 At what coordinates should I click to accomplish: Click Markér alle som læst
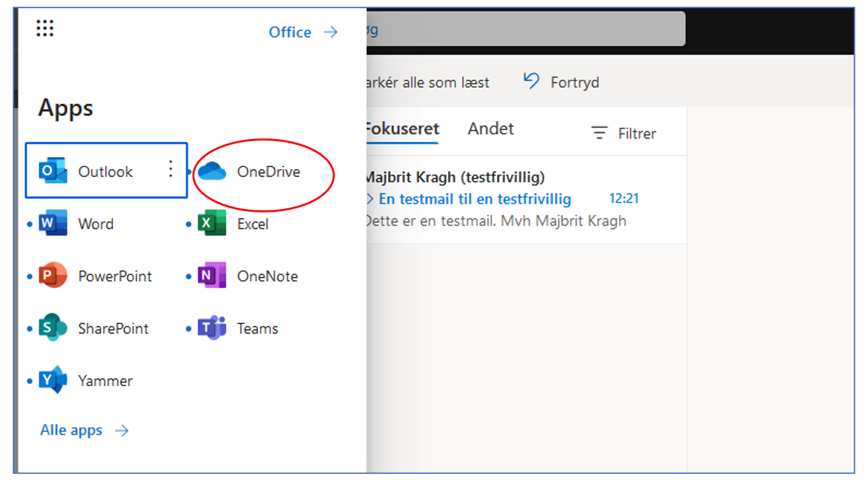pyautogui.click(x=427, y=83)
